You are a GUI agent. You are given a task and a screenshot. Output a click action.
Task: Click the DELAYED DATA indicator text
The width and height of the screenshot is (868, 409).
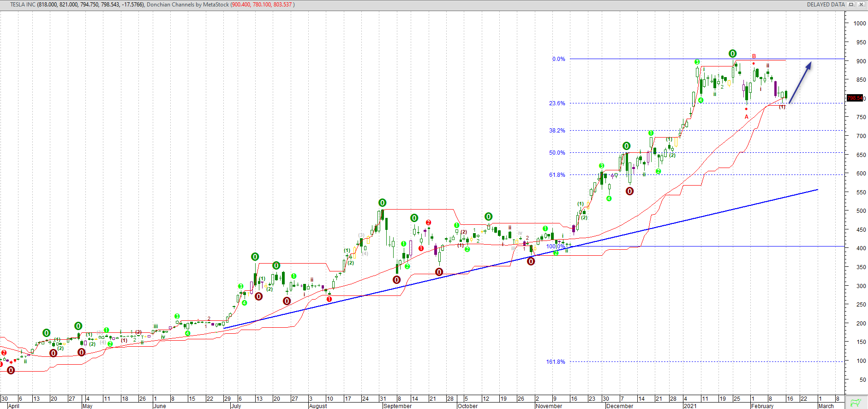[826, 5]
